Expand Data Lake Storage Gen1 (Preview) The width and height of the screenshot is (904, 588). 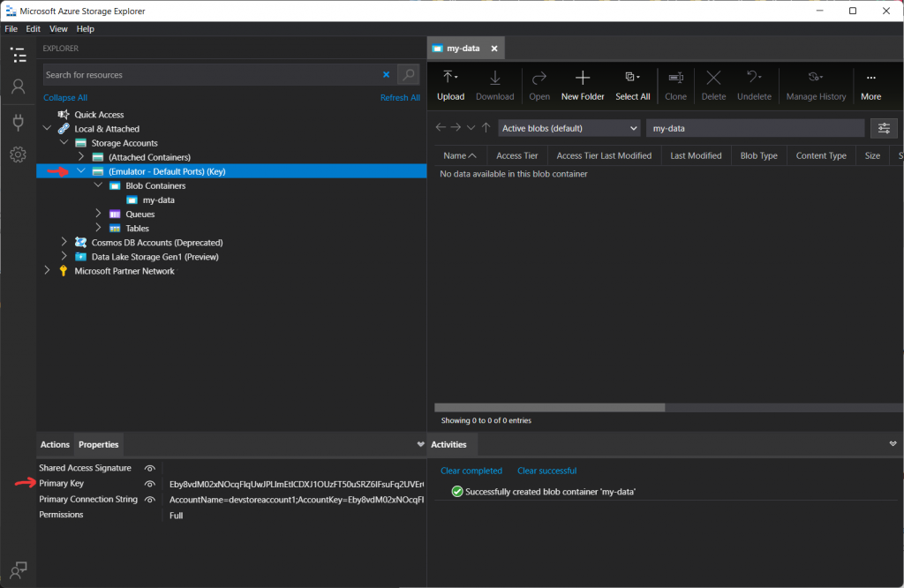click(x=64, y=257)
